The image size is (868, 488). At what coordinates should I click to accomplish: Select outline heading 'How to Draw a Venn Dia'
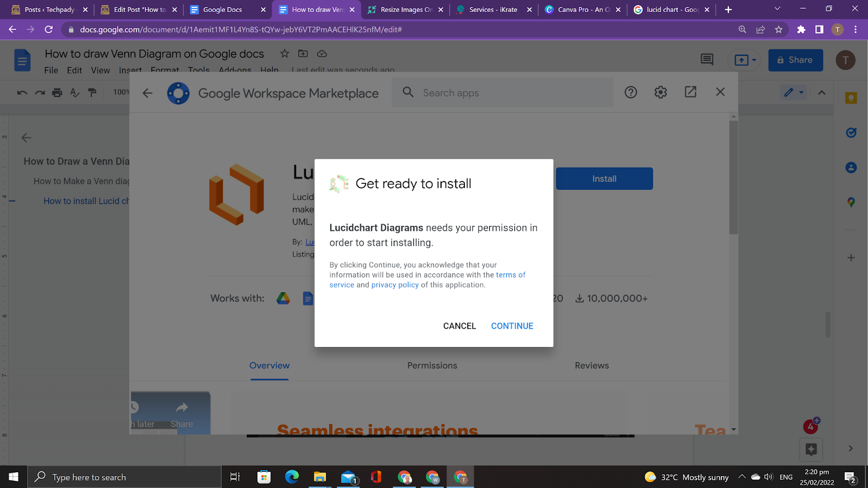tap(76, 162)
